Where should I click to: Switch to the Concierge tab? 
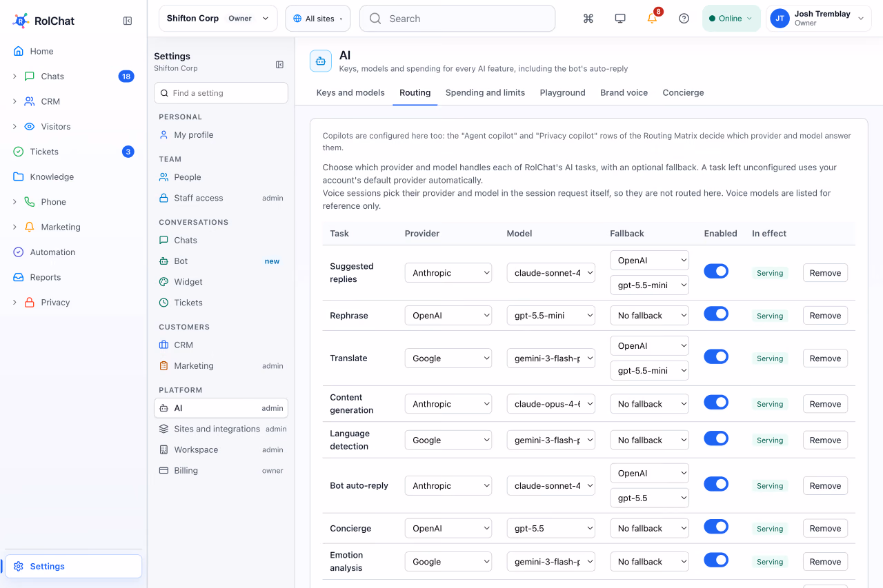(x=683, y=92)
